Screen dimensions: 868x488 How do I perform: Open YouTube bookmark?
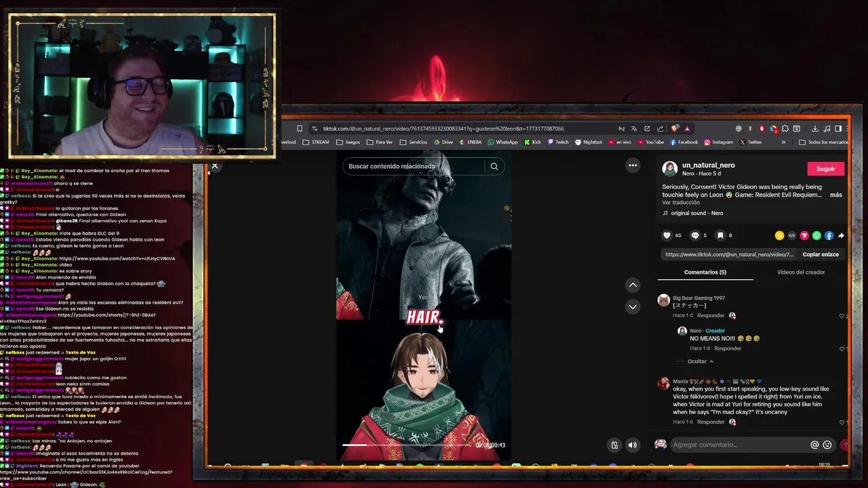650,142
